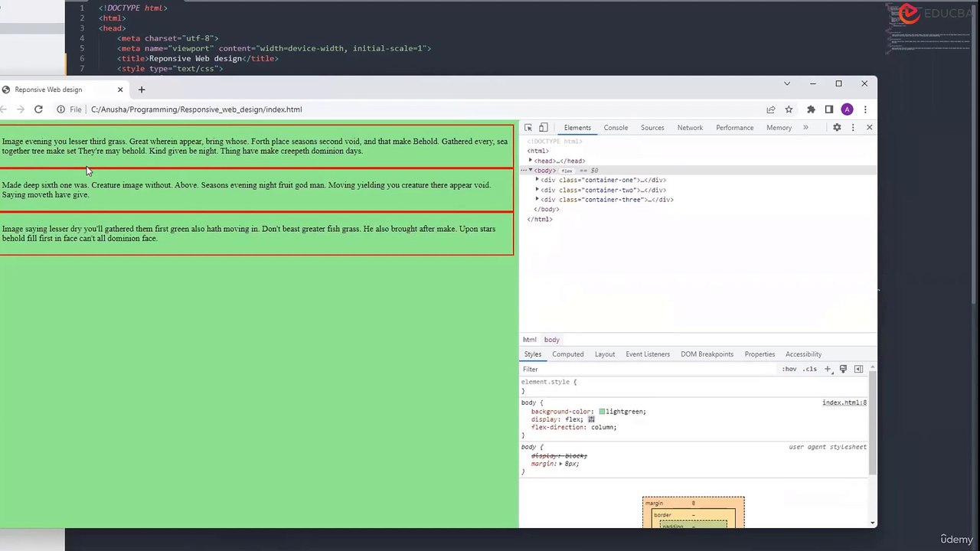Image resolution: width=980 pixels, height=551 pixels.
Task: Switch to the Sources tab
Action: tap(652, 128)
